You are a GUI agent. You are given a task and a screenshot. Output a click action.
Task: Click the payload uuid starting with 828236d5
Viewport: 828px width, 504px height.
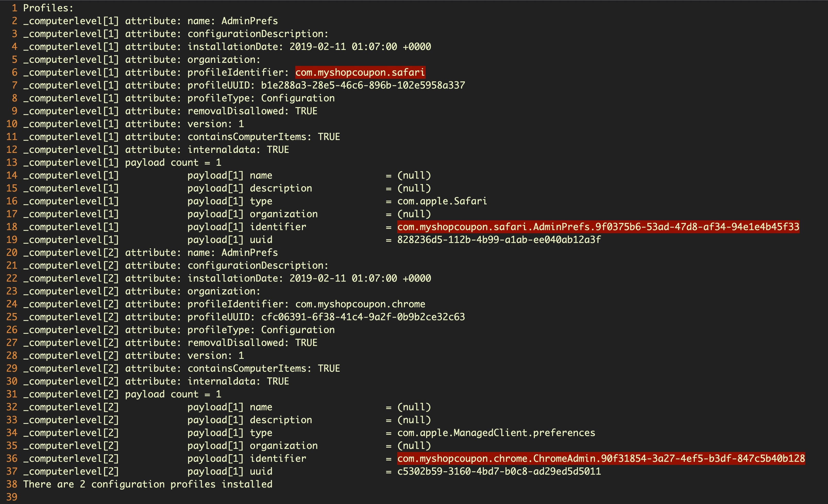(x=499, y=240)
